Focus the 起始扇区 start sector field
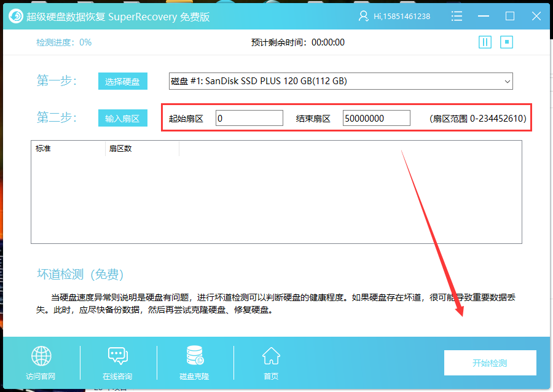 [249, 118]
